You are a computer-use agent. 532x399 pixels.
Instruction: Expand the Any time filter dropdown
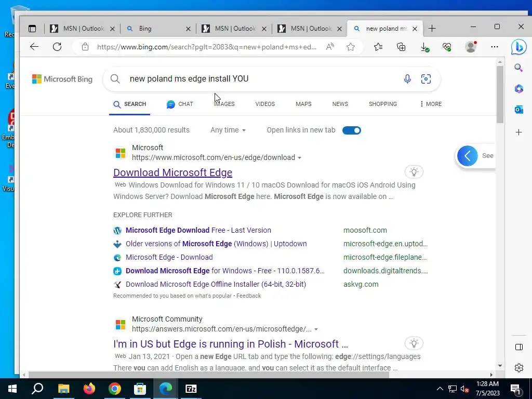point(228,130)
